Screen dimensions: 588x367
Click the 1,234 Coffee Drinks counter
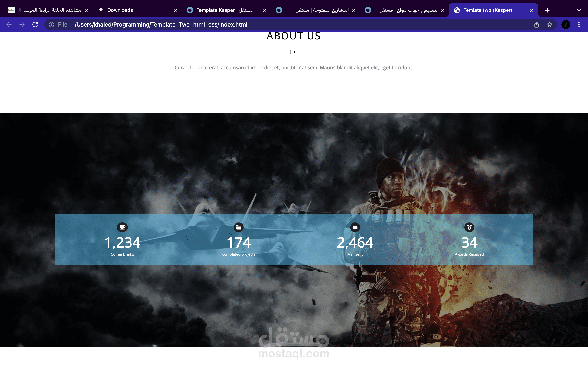pyautogui.click(x=122, y=242)
